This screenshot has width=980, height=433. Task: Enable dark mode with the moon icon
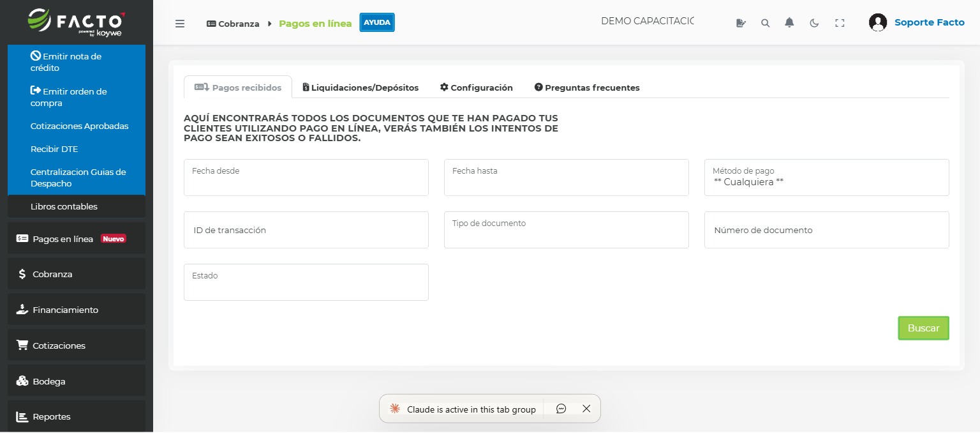[814, 22]
